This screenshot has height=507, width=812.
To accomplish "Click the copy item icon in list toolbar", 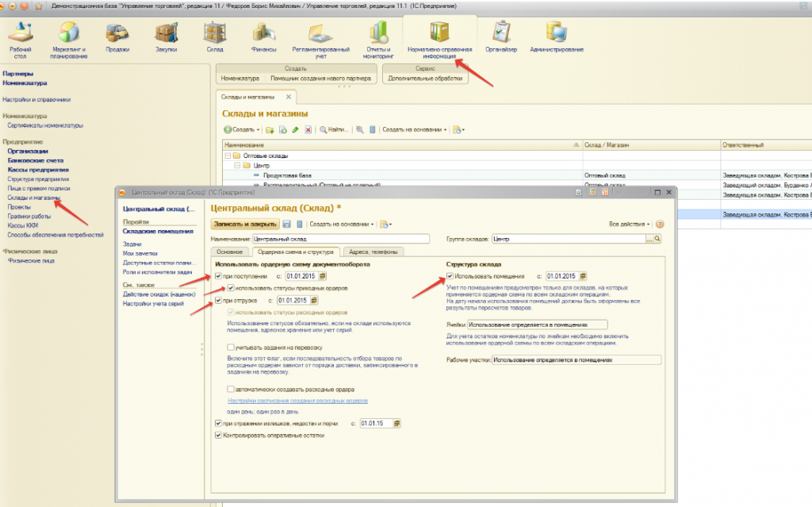I will tap(283, 129).
